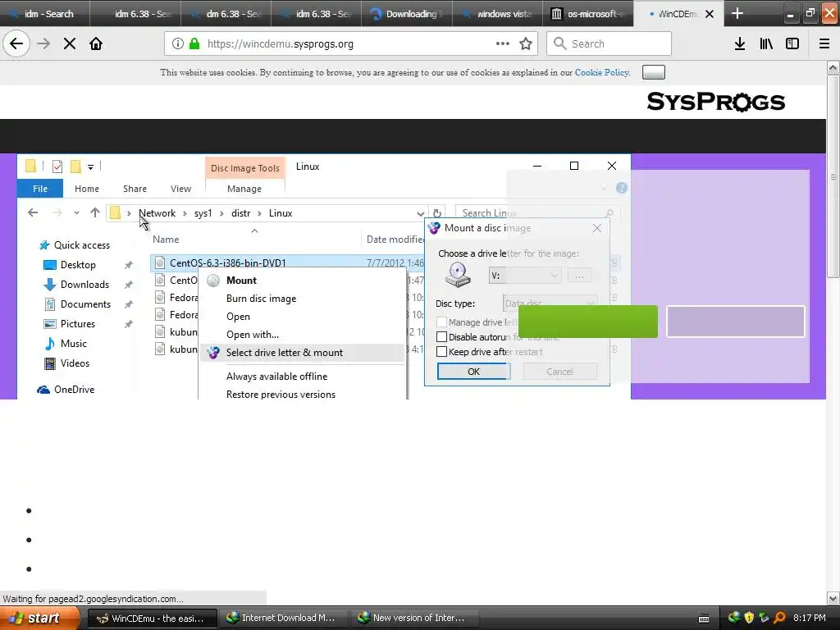Choose Mount from the context menu

(x=242, y=281)
